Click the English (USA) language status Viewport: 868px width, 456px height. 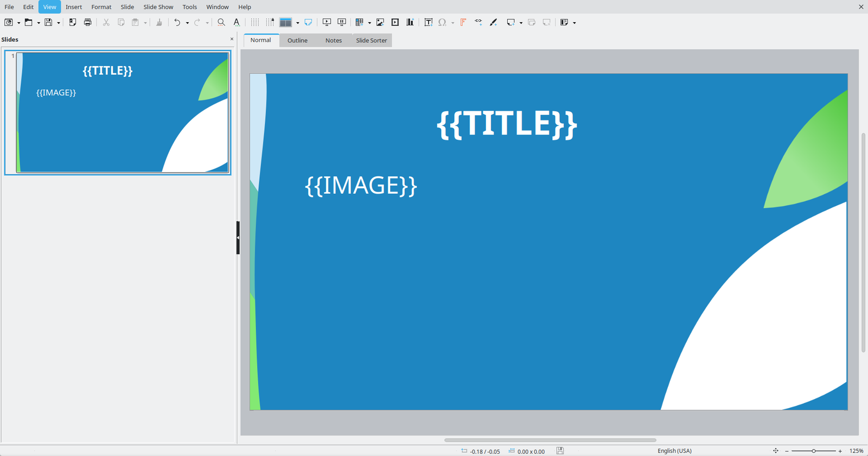click(x=674, y=451)
